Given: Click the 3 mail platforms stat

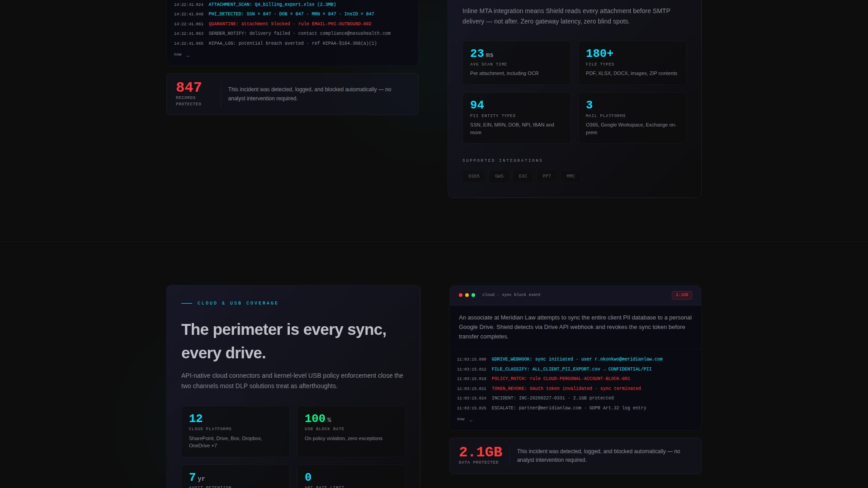Looking at the screenshot, I should 632,118.
